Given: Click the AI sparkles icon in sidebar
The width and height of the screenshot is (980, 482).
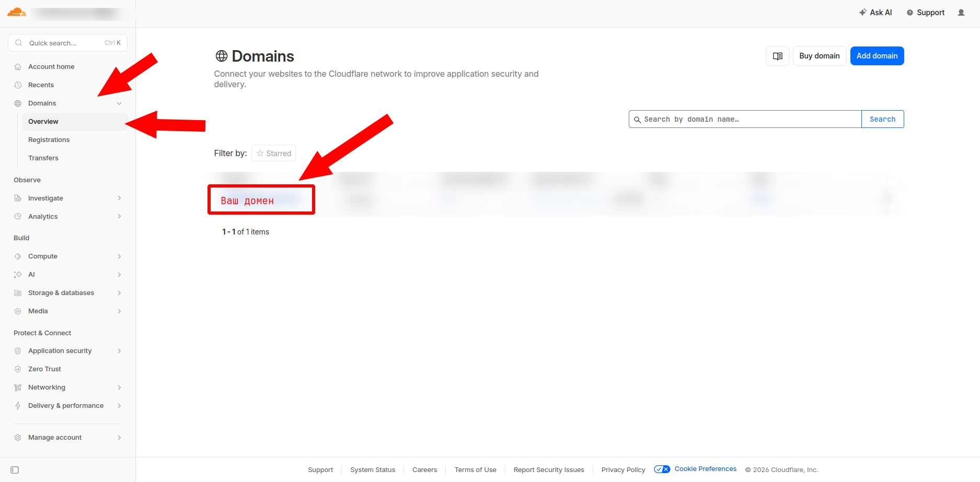Looking at the screenshot, I should coord(18,275).
